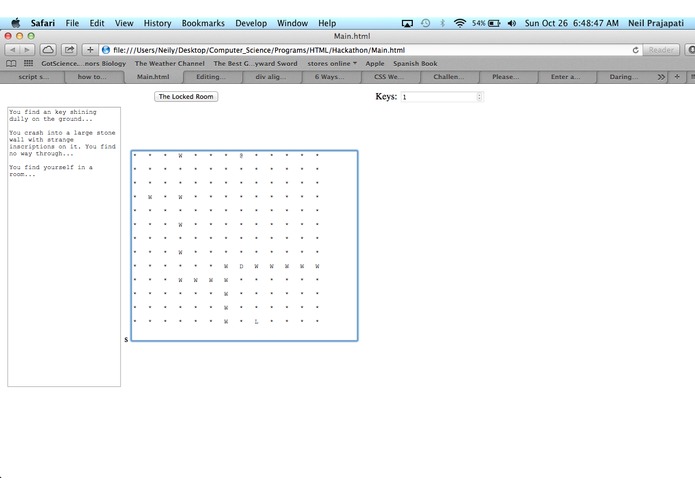Click the date and time clock

[571, 23]
